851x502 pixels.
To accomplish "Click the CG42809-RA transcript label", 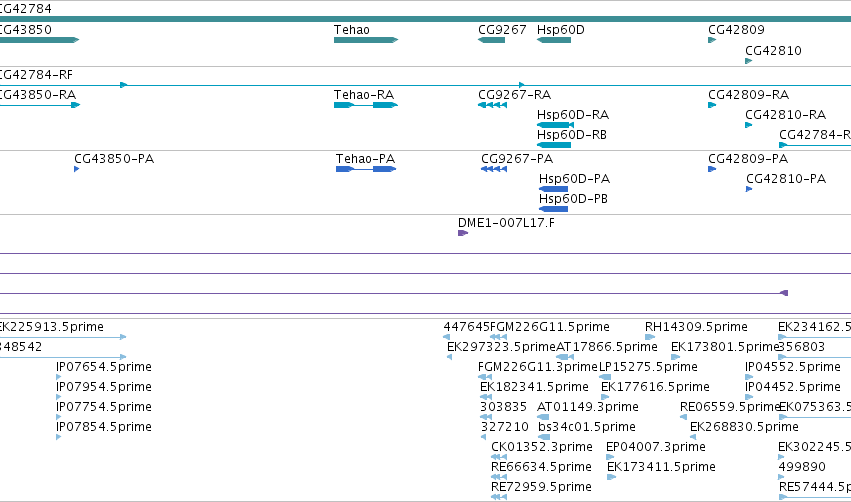I will pos(748,94).
